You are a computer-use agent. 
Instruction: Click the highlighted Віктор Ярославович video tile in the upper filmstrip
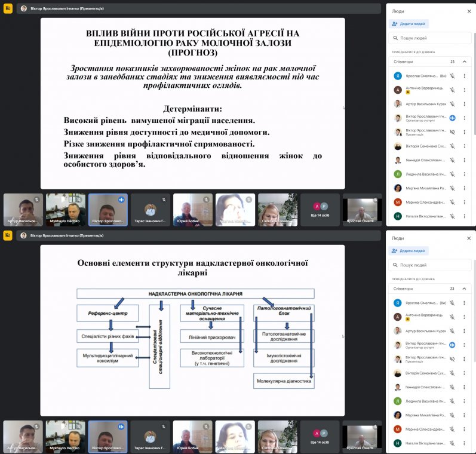point(108,210)
